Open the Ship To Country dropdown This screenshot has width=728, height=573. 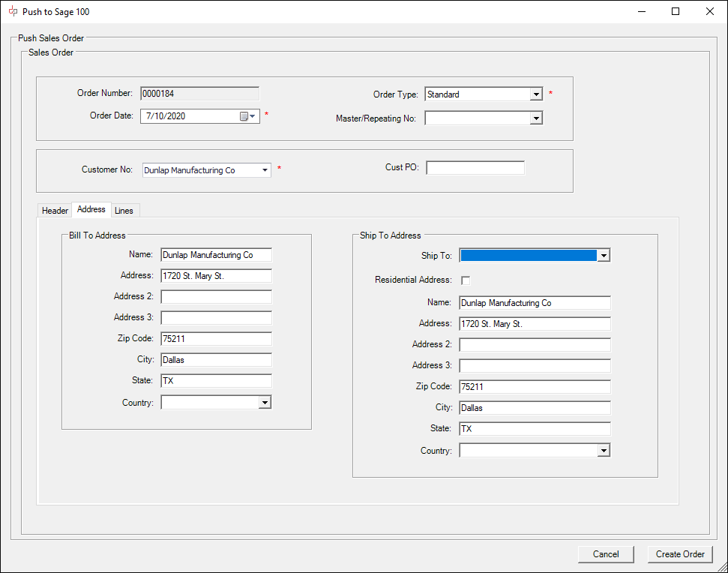(x=604, y=451)
